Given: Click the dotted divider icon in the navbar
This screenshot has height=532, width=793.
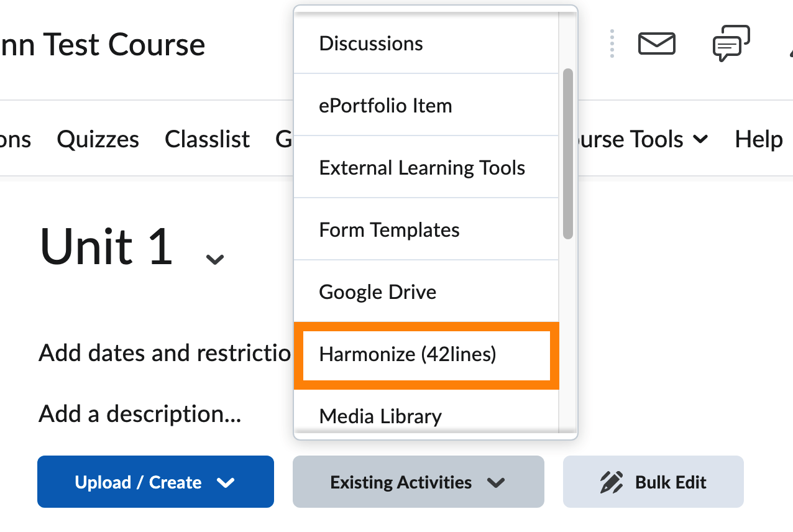Looking at the screenshot, I should [612, 44].
